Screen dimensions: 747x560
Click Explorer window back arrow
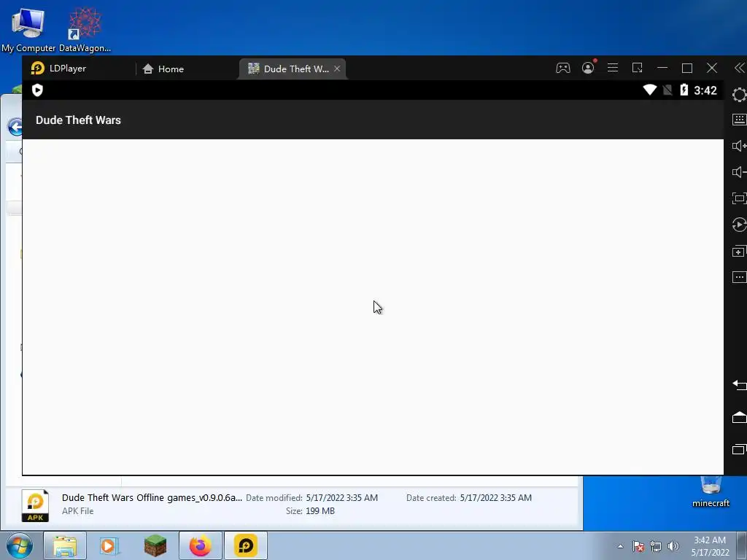(x=16, y=127)
